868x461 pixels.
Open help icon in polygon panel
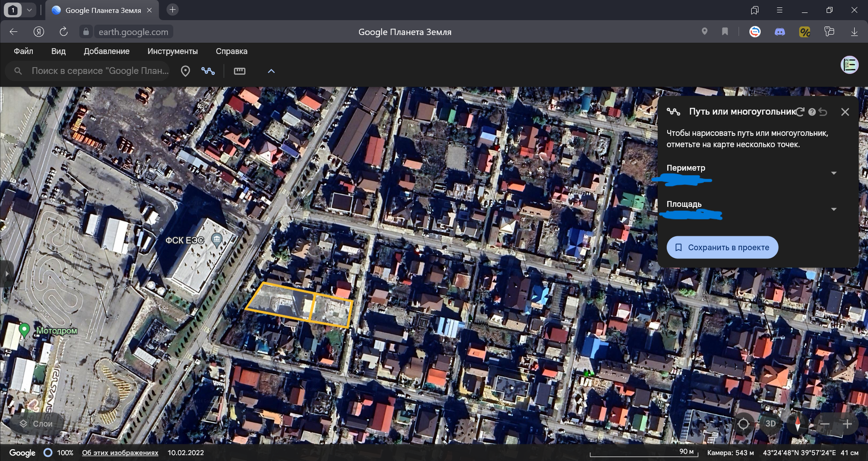(x=812, y=112)
